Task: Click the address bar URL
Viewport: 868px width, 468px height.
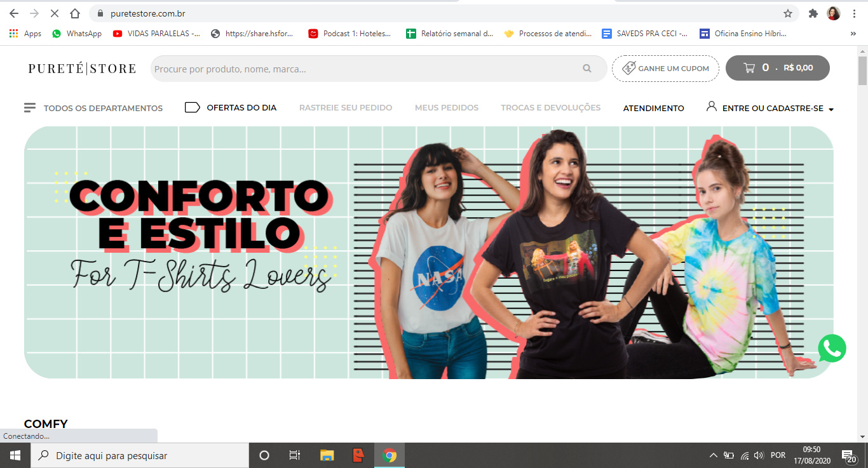Action: pos(148,13)
